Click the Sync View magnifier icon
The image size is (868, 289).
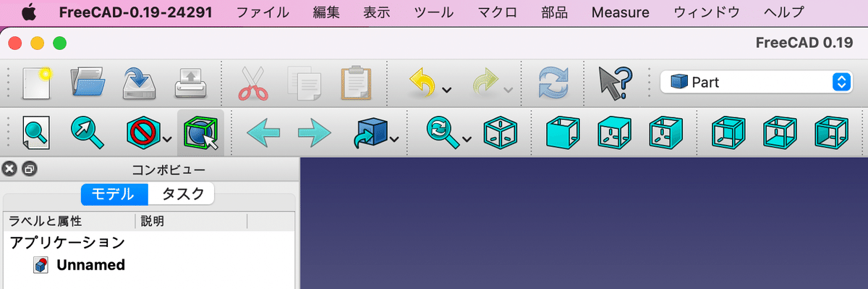coord(442,133)
